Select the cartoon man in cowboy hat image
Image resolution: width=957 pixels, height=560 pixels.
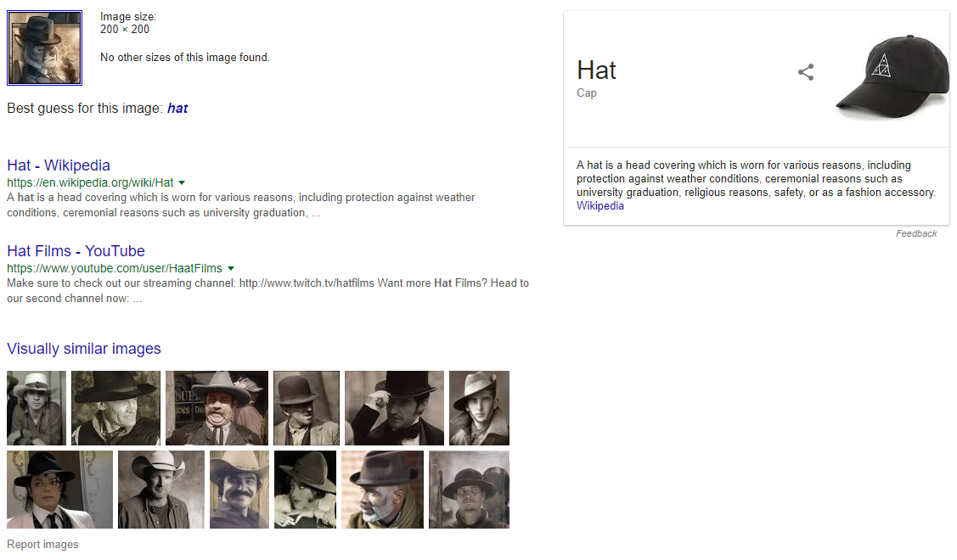point(217,408)
